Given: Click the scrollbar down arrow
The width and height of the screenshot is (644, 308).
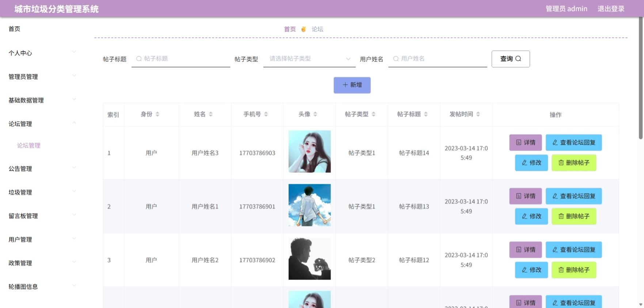Looking at the screenshot, I should click(x=641, y=304).
